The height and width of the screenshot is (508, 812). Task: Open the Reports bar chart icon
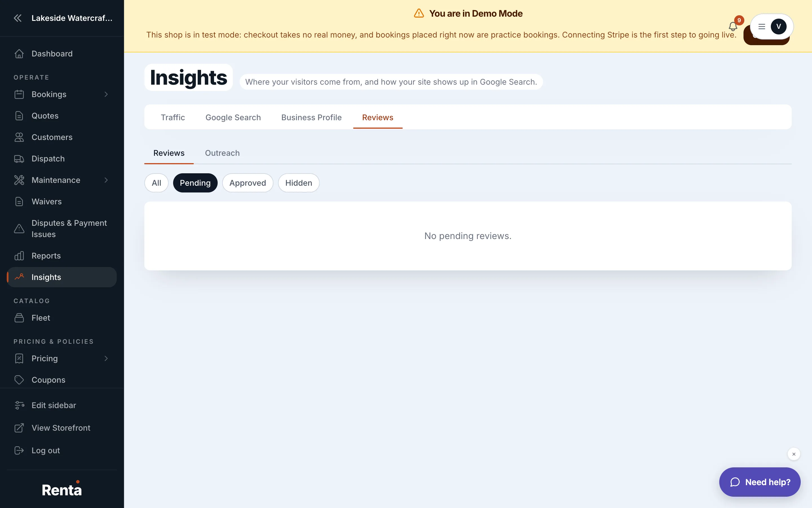(x=19, y=256)
